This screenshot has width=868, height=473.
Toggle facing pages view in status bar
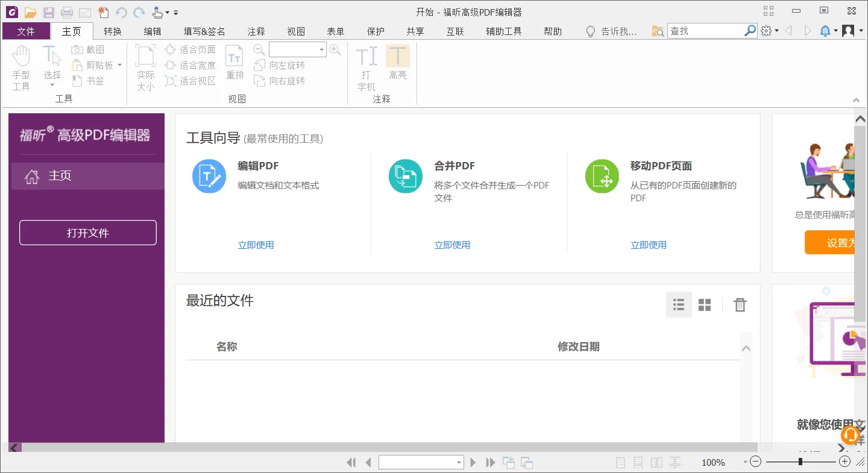pos(656,463)
